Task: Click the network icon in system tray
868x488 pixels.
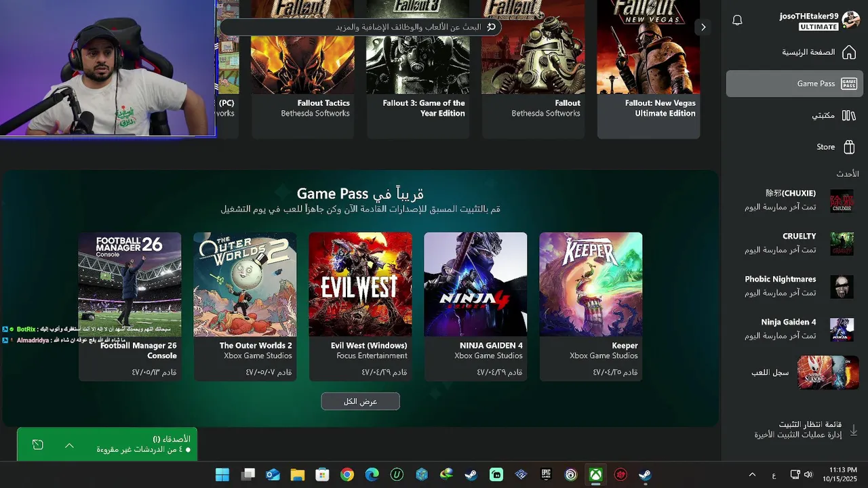Action: [795, 474]
